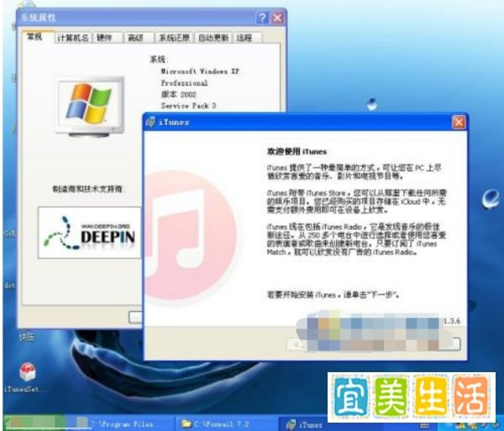
Task: Open the 系统还原 tab in System Properties
Action: pyautogui.click(x=174, y=38)
